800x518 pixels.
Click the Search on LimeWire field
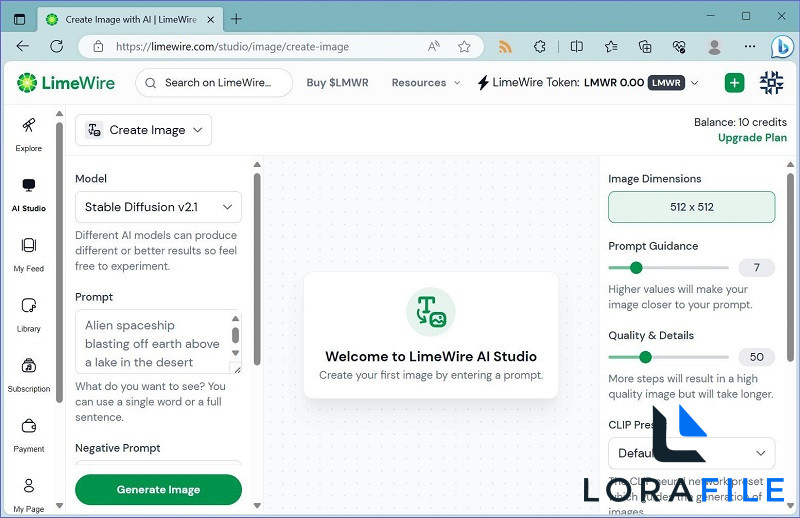pos(214,83)
